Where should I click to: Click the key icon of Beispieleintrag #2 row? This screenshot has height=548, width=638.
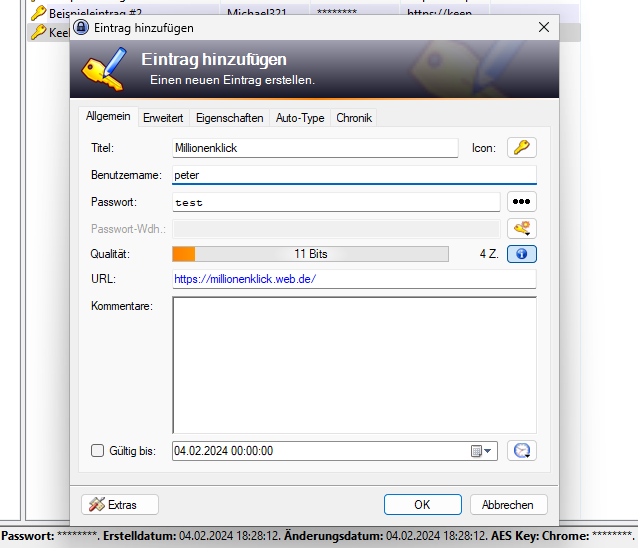tap(38, 13)
